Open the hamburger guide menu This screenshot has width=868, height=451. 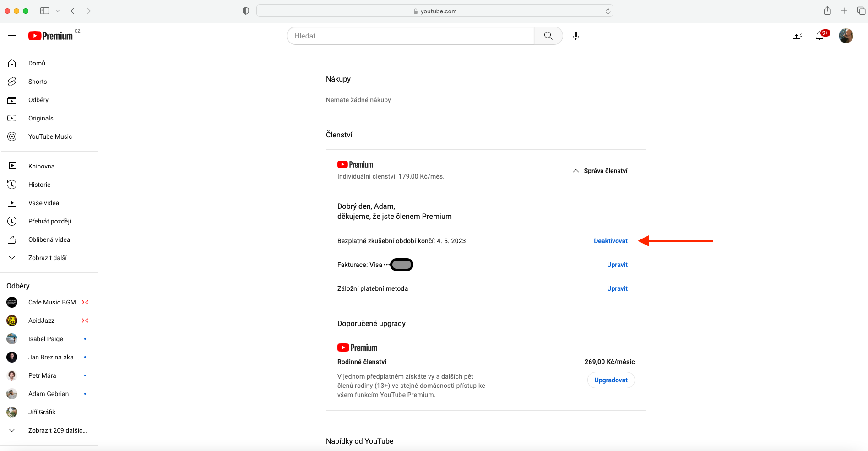point(12,36)
